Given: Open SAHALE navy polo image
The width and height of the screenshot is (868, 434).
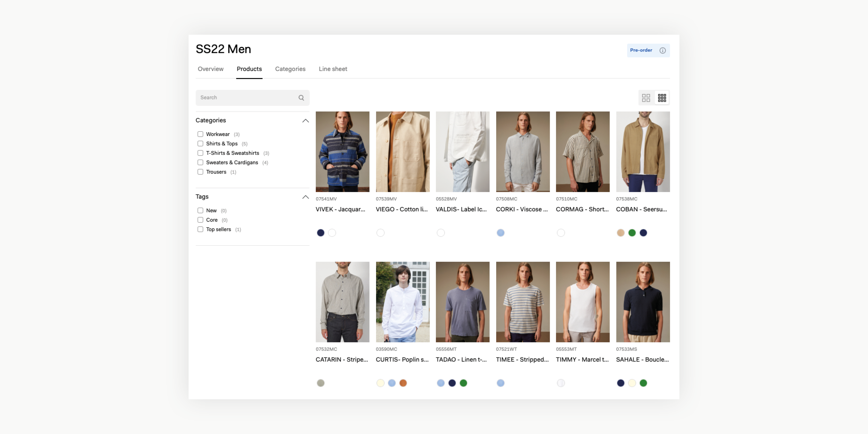Looking at the screenshot, I should 643,302.
